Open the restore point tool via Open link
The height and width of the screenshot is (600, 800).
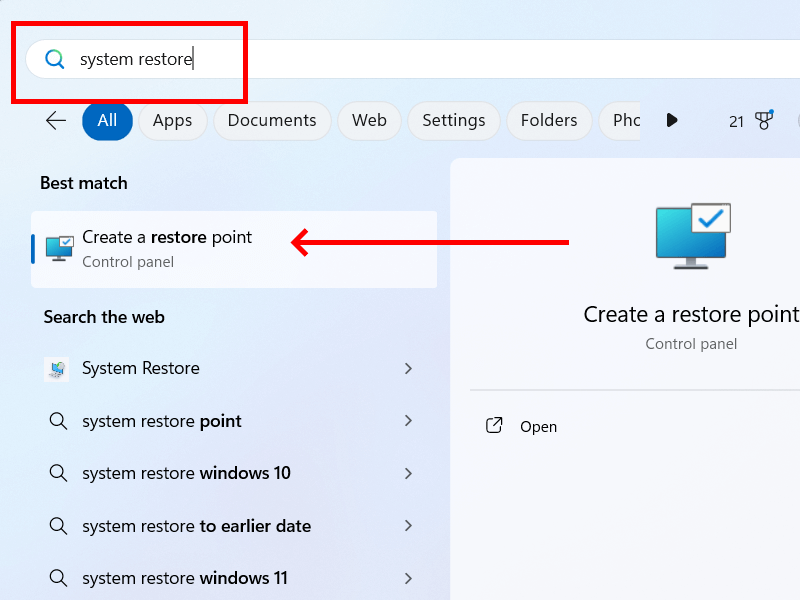coord(539,426)
